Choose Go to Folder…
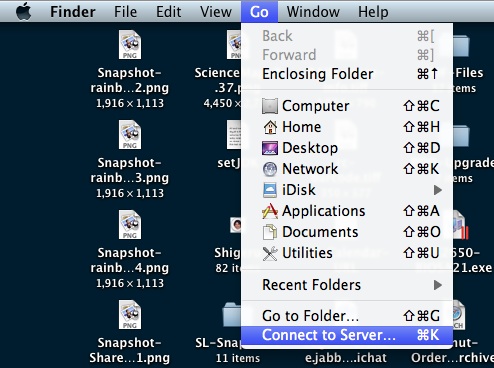Viewport: 494px width, 368px height. [x=347, y=316]
